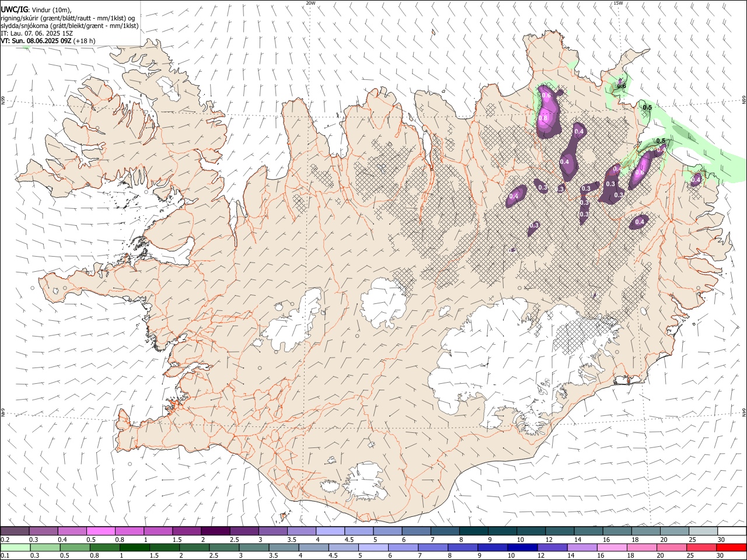Click the 'IT: Lau. 07. 06. 2025 15Z' line

(x=37, y=33)
